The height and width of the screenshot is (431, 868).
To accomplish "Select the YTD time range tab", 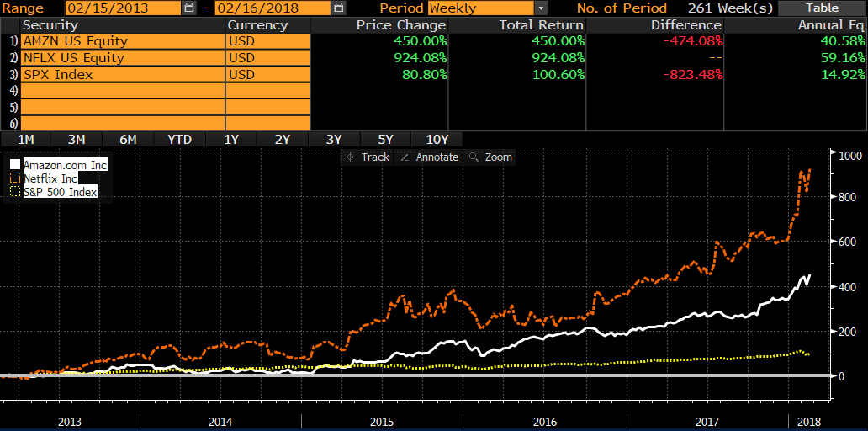I will pyautogui.click(x=179, y=140).
